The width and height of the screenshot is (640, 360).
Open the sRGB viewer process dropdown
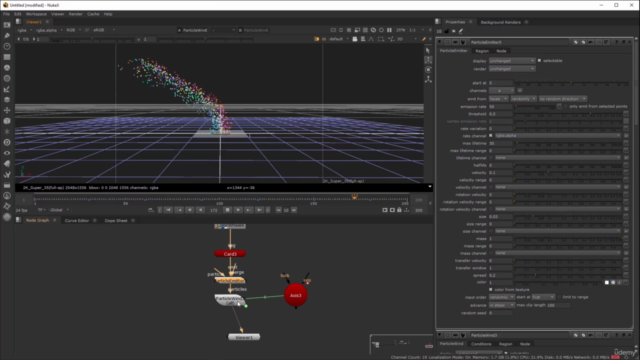(x=104, y=30)
